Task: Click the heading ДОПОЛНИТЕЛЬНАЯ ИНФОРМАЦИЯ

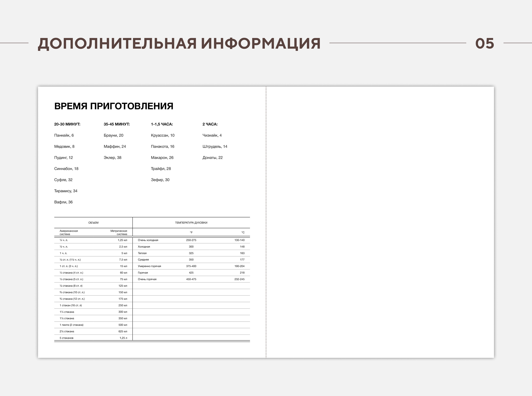Action: (179, 43)
